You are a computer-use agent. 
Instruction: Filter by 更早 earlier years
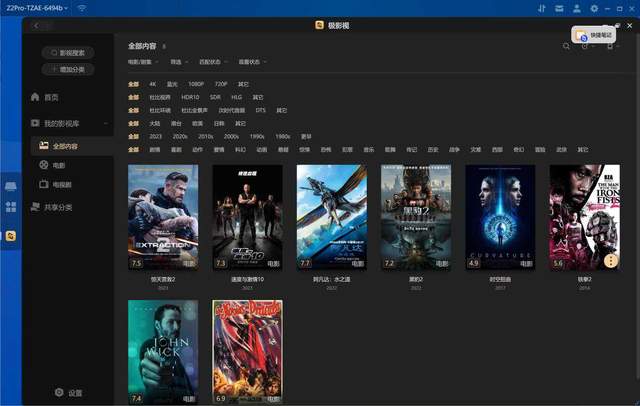click(x=307, y=136)
